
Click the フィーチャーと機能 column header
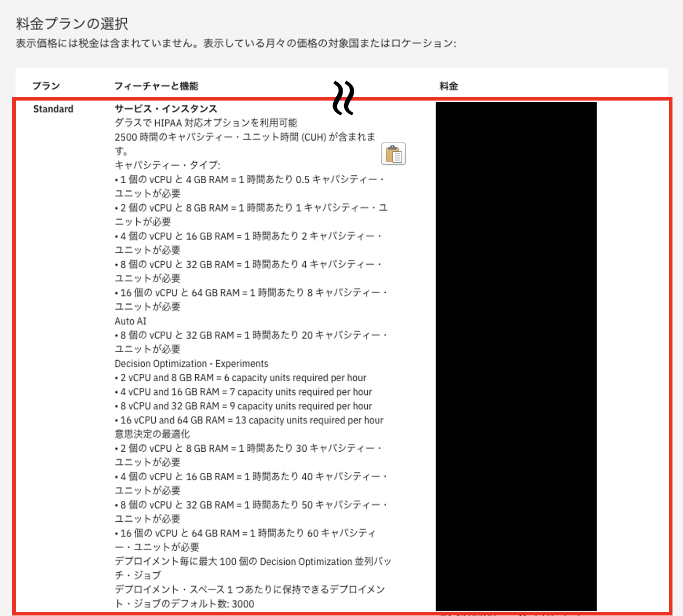tap(156, 86)
